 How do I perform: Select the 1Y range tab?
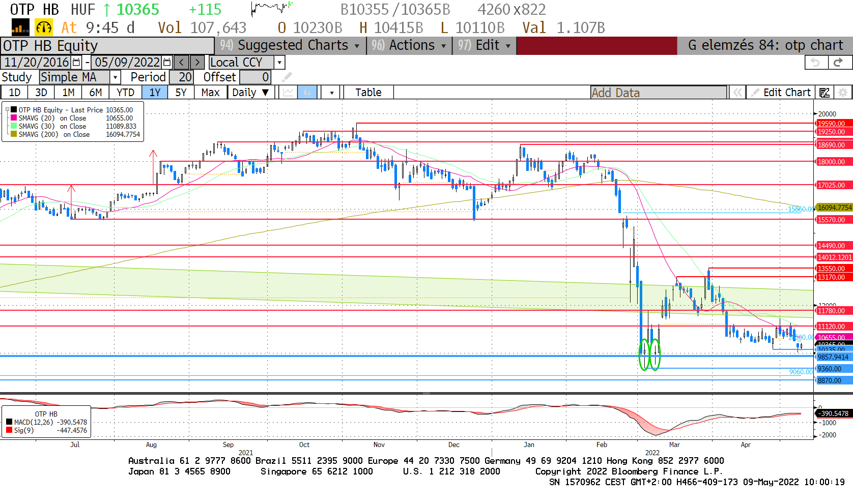[155, 93]
